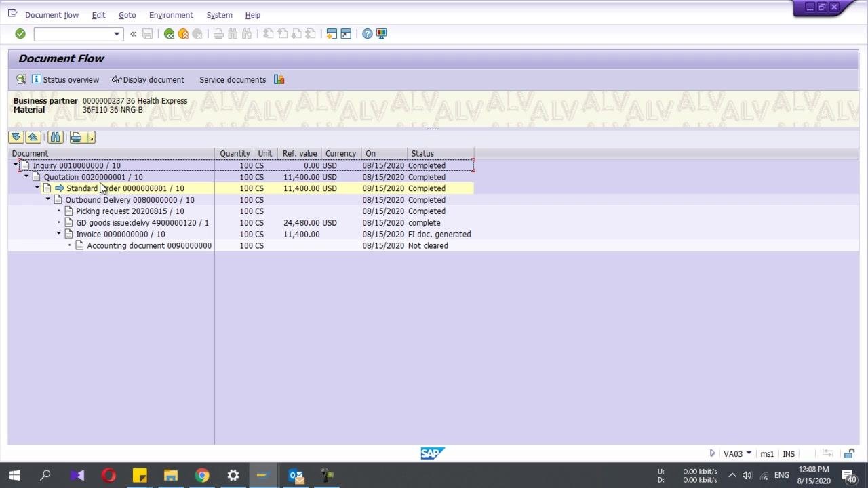Click the Display document button
This screenshot has width=868, height=488.
point(148,79)
